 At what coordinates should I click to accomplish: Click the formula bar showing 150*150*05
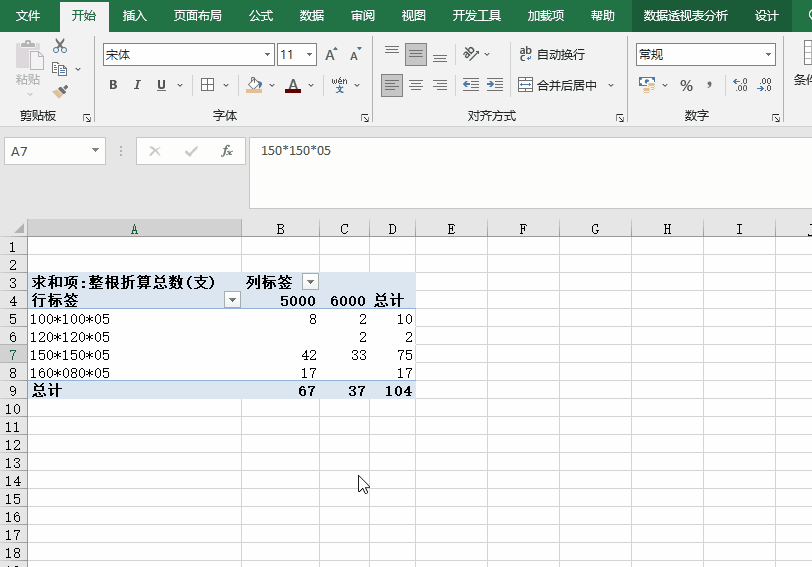(x=530, y=172)
